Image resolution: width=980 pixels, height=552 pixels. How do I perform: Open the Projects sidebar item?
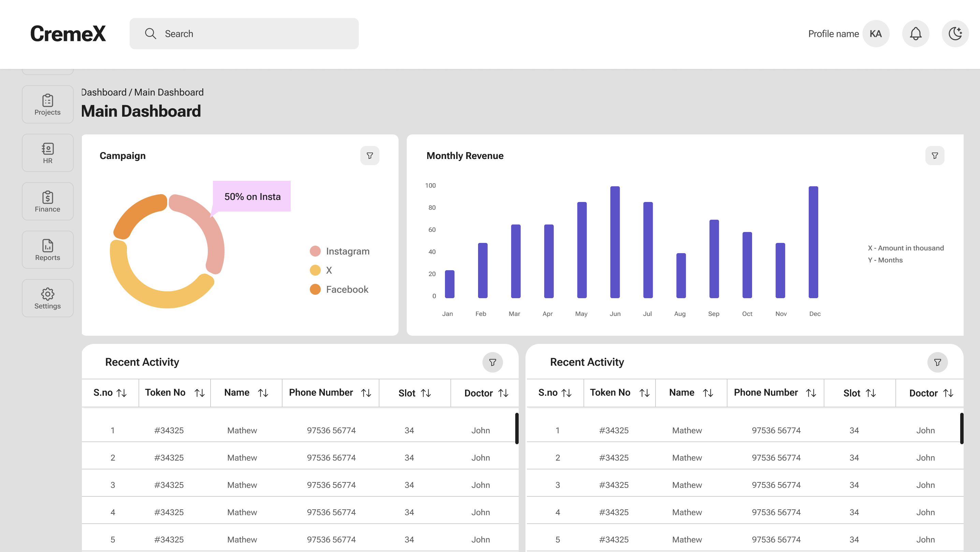point(47,104)
